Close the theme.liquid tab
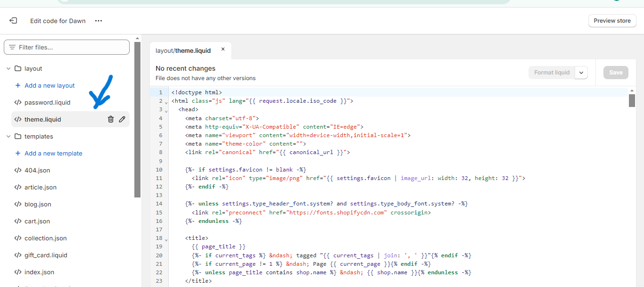644x287 pixels. (x=223, y=49)
